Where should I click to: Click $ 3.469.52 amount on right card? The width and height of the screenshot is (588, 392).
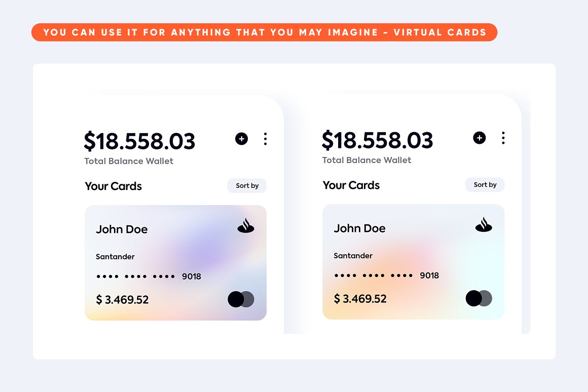(360, 299)
